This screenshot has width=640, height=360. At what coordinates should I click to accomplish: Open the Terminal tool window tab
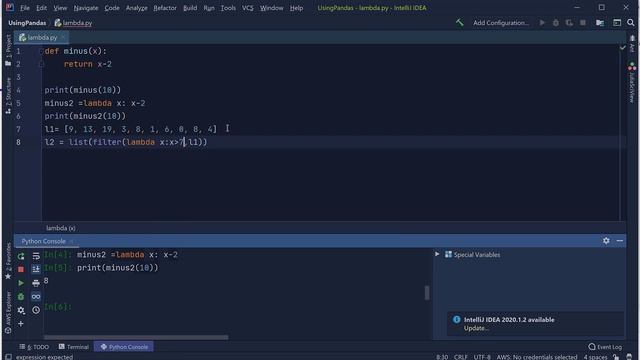(x=74, y=347)
